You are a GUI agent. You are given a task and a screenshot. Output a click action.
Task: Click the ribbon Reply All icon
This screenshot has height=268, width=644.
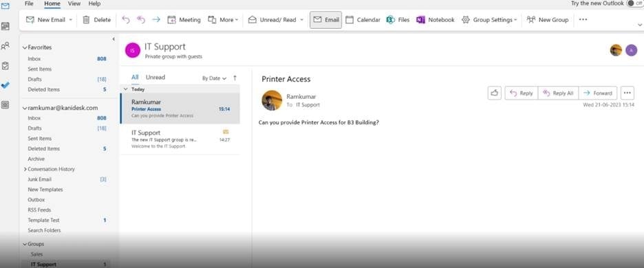pos(141,20)
